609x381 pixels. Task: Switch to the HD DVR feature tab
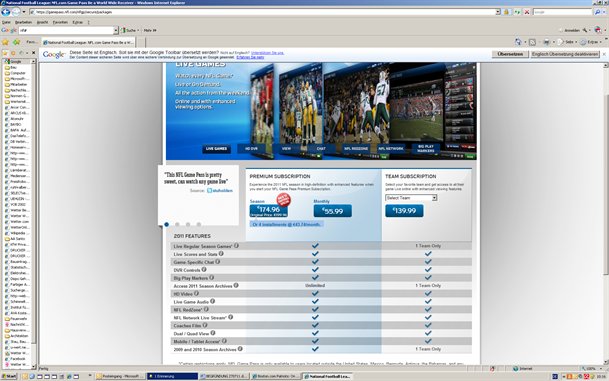pos(251,149)
